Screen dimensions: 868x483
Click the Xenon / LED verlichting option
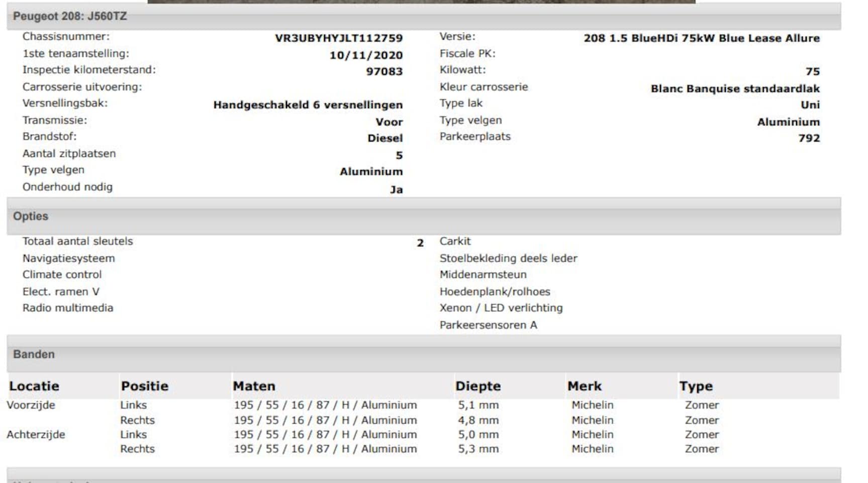click(501, 308)
